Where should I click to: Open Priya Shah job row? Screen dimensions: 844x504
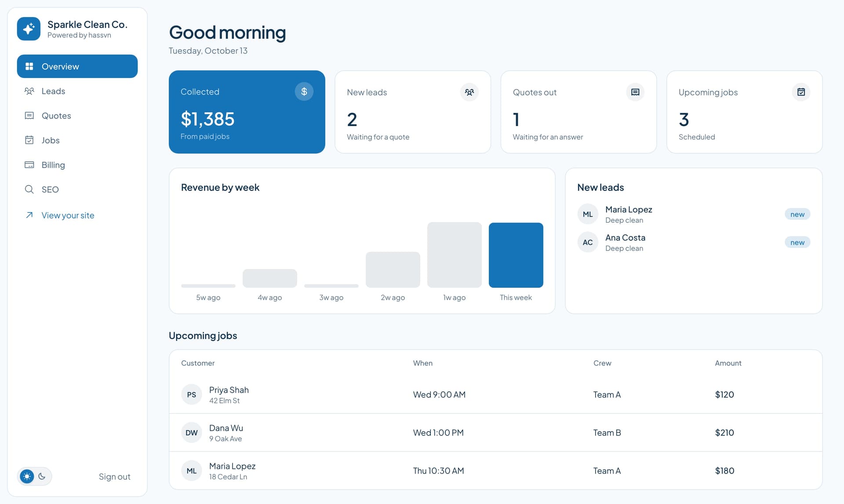496,395
